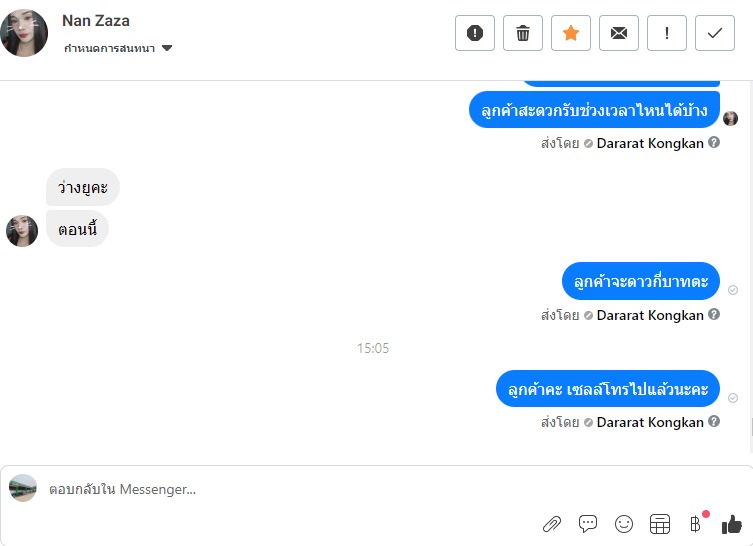Image resolution: width=753 pixels, height=546 pixels.
Task: Open the emoji picker smiley icon
Action: (x=624, y=524)
